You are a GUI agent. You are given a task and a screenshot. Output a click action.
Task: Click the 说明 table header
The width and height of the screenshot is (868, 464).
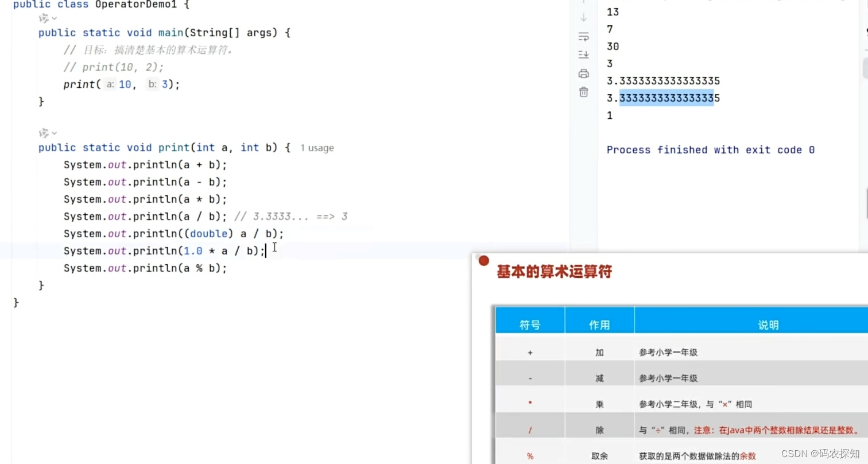click(768, 325)
